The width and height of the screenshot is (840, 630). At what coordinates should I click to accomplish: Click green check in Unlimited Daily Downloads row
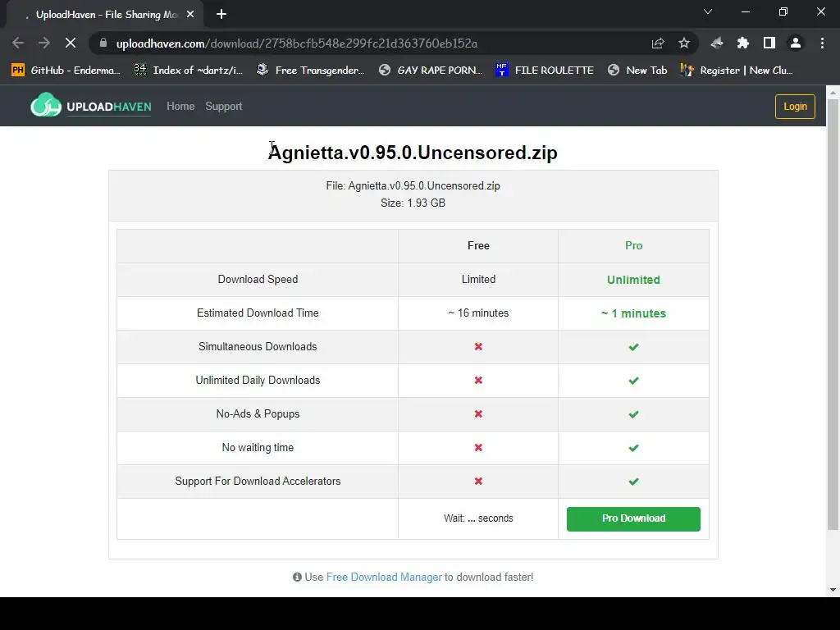point(633,381)
